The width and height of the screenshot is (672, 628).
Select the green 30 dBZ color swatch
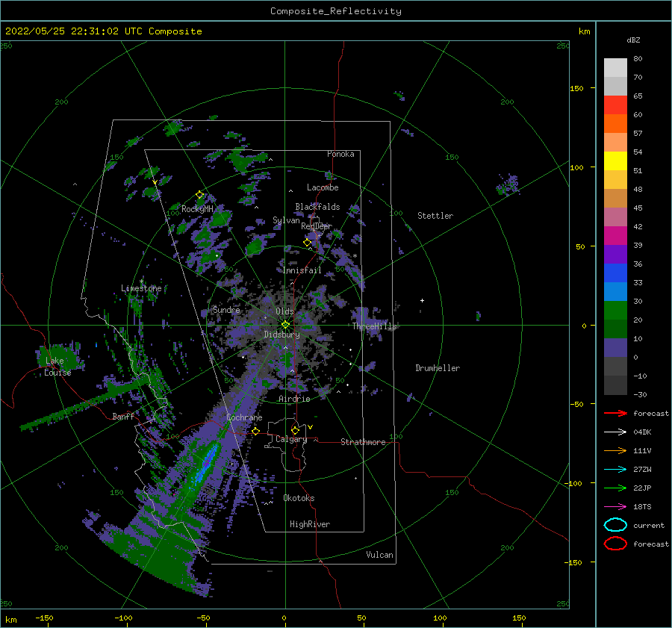tap(615, 310)
